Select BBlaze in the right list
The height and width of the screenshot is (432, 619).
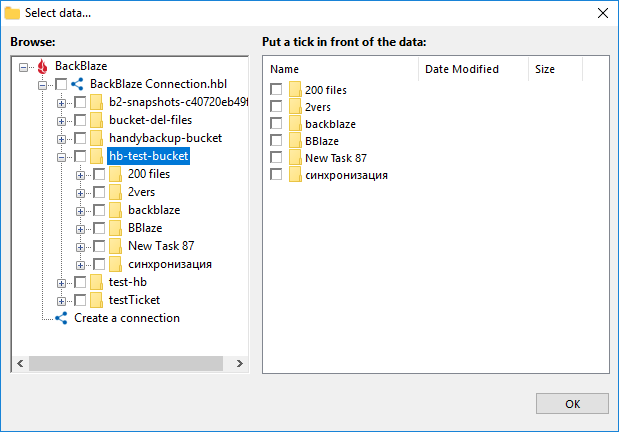322,141
